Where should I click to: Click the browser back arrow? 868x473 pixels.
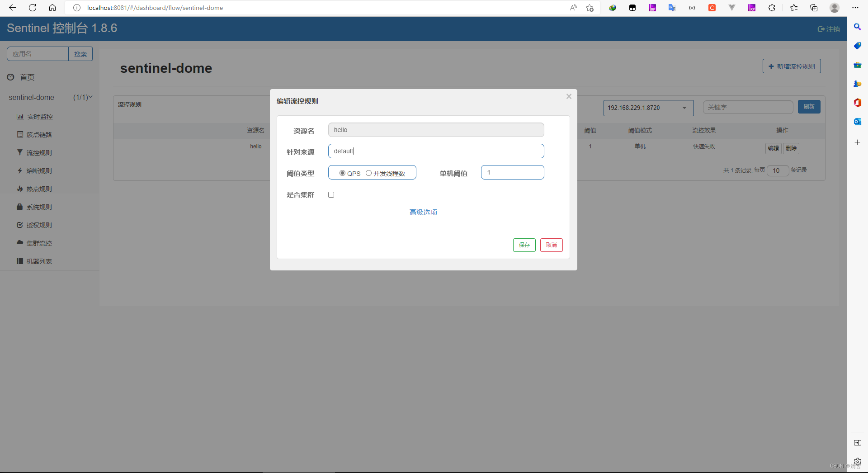pos(13,8)
